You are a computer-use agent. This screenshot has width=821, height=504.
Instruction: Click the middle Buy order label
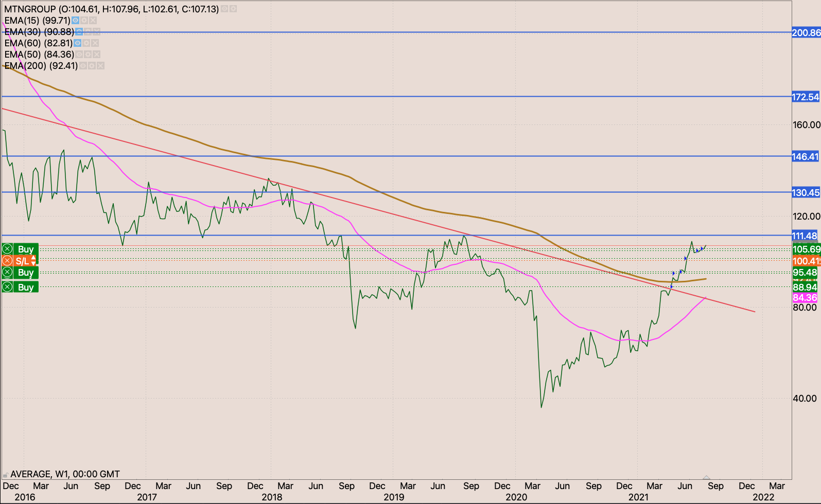(26, 273)
